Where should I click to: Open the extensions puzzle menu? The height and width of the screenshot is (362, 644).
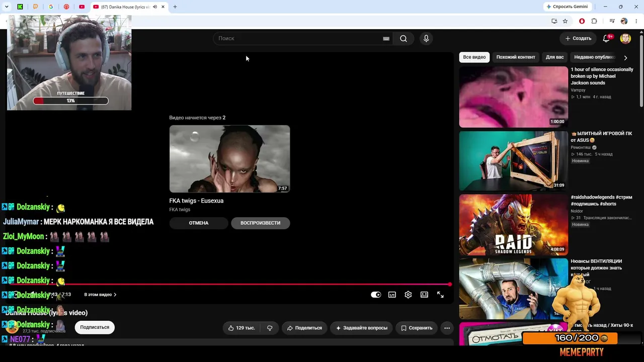[594, 21]
